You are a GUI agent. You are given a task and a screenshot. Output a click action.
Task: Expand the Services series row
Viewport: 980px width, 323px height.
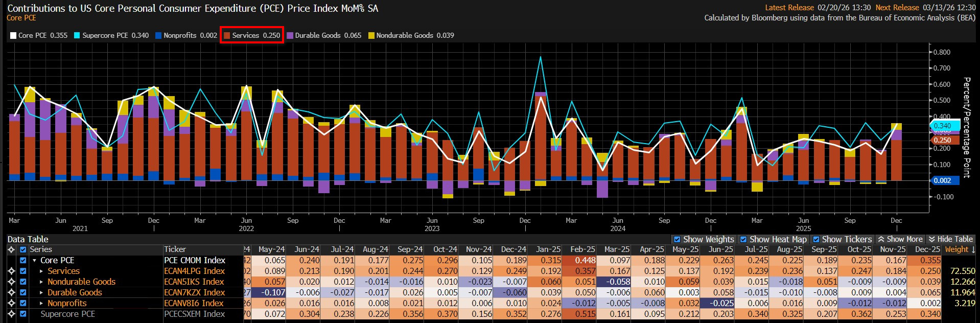click(x=41, y=271)
